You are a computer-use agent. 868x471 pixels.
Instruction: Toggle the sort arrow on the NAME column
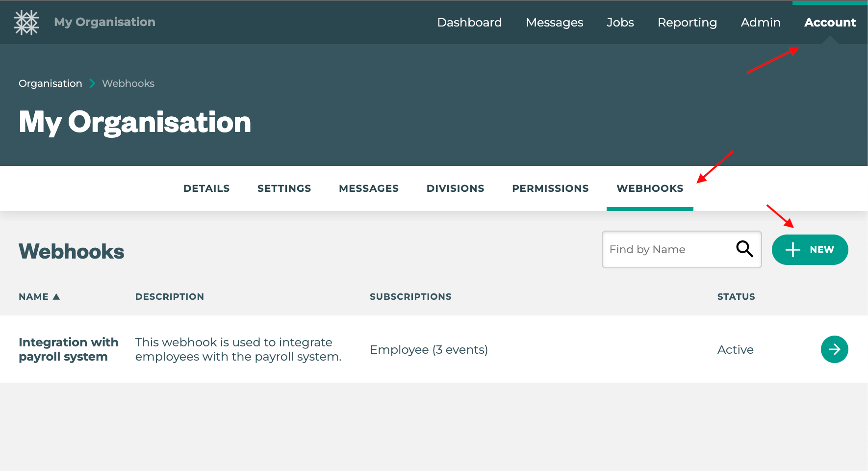(x=56, y=296)
